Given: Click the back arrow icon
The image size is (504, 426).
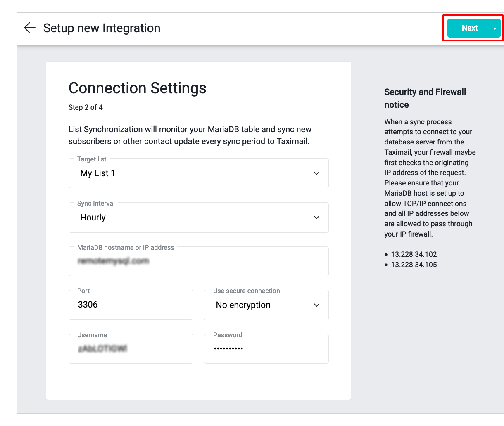Looking at the screenshot, I should (30, 28).
